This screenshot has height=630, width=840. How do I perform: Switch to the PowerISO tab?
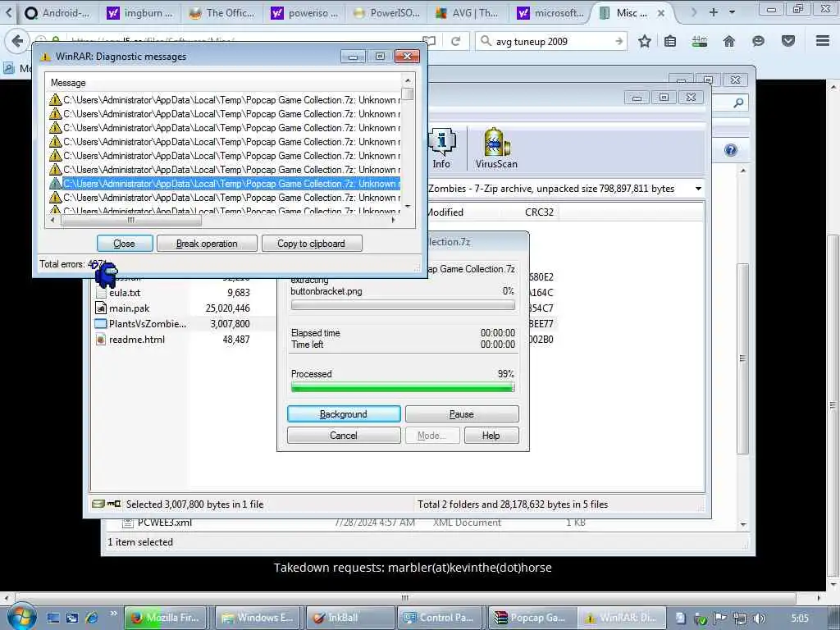point(387,13)
